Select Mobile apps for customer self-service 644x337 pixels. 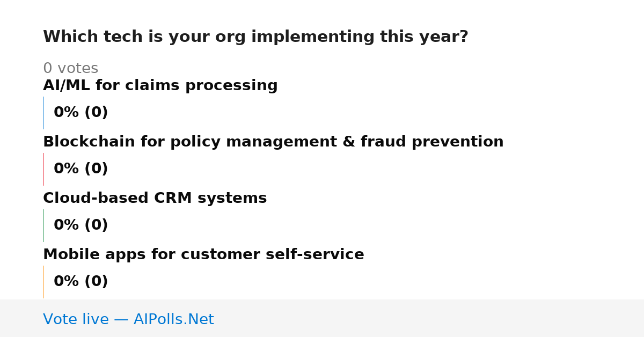coord(203,255)
